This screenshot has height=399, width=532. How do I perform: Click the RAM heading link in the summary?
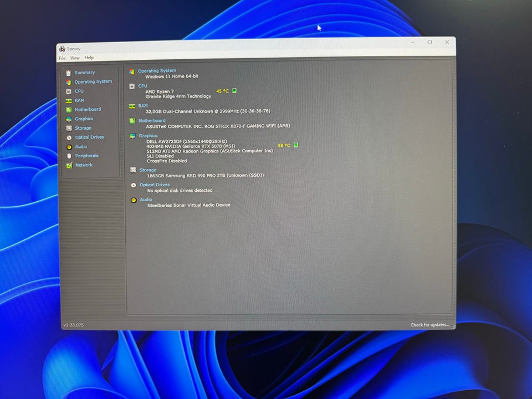pos(143,105)
